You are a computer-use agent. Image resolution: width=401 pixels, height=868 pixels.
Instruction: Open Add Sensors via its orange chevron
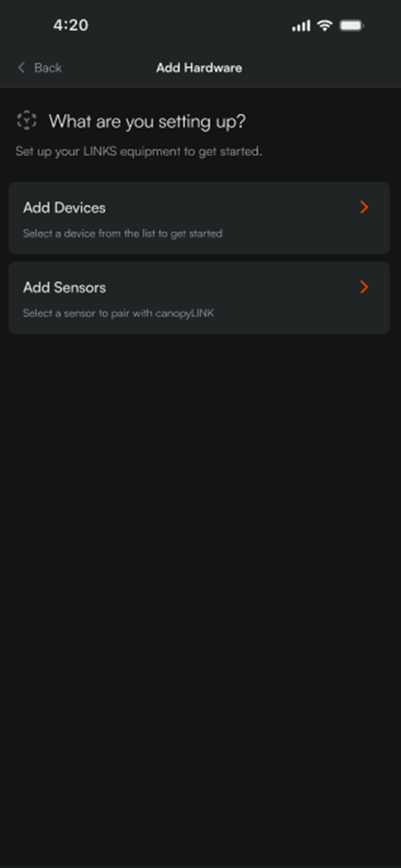[x=364, y=287]
